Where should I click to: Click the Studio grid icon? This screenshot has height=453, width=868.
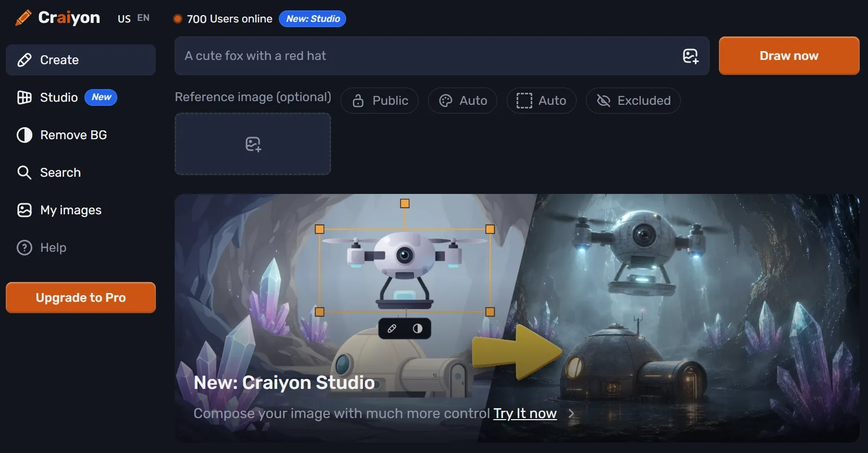pyautogui.click(x=25, y=97)
